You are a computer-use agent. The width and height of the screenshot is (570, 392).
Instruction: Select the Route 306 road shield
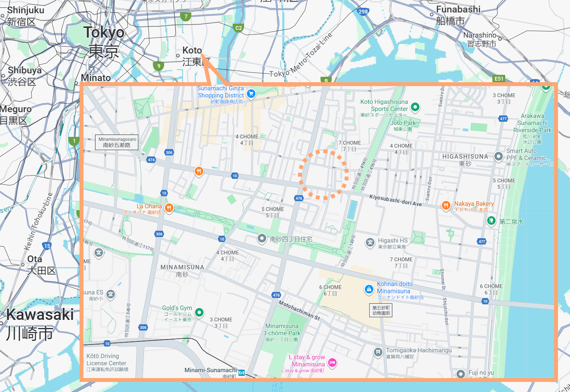click(x=169, y=152)
